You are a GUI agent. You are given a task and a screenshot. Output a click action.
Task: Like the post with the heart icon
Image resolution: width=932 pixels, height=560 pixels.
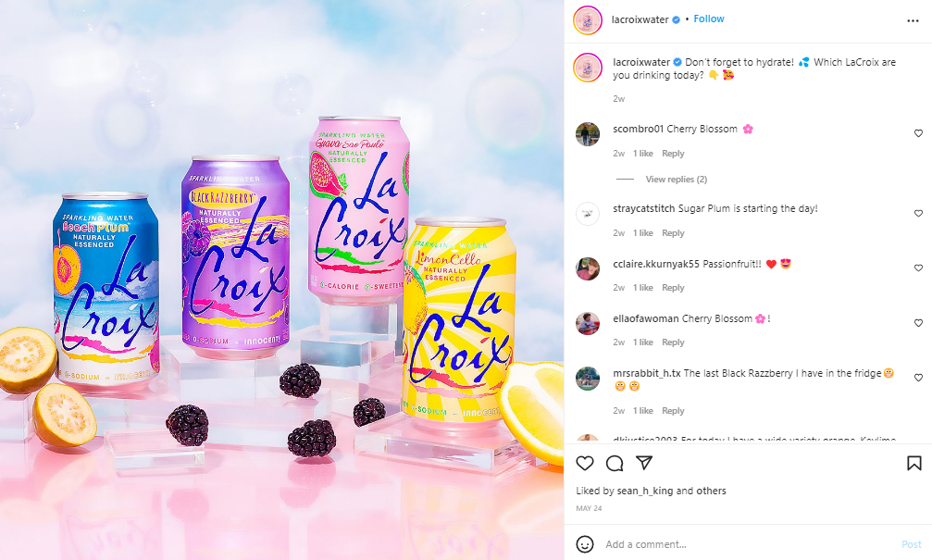click(x=585, y=463)
